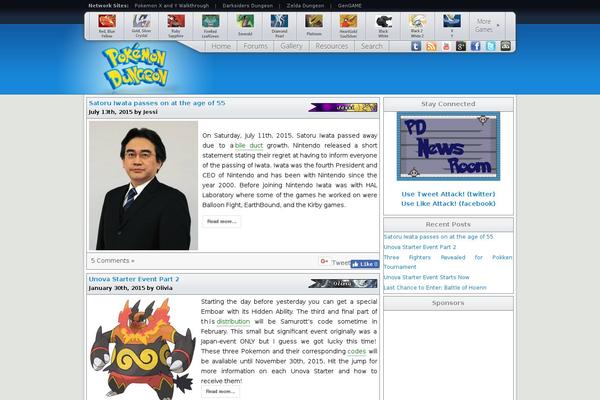The image size is (600, 400).
Task: Click the Tumblr social icon
Action: coord(416,46)
